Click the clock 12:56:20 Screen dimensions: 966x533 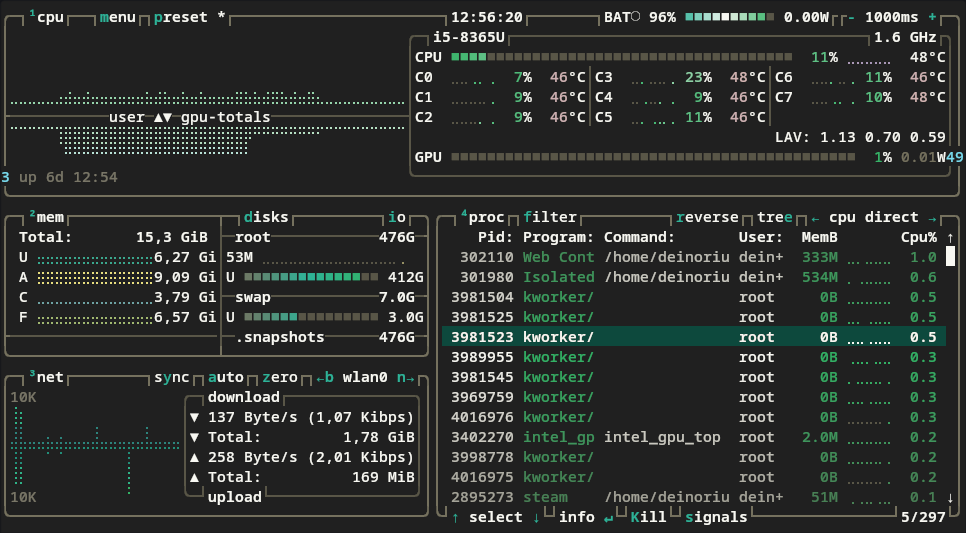point(487,17)
